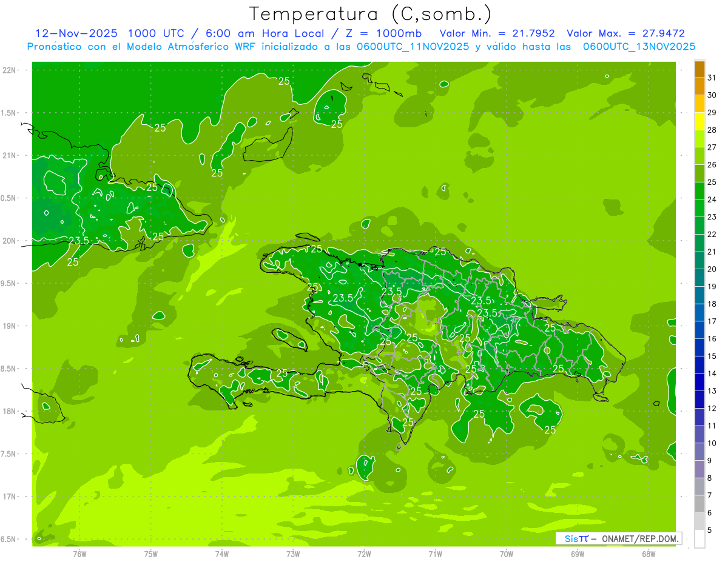The image size is (728, 562).
Task: Select the 'Z = 1000mb' level text
Action: pyautogui.click(x=383, y=33)
